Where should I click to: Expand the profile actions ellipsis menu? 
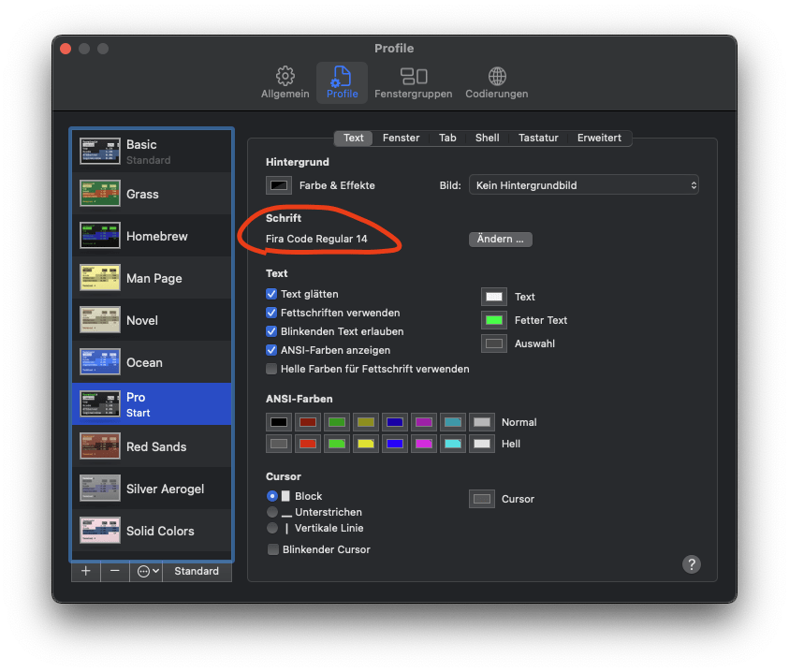[148, 571]
